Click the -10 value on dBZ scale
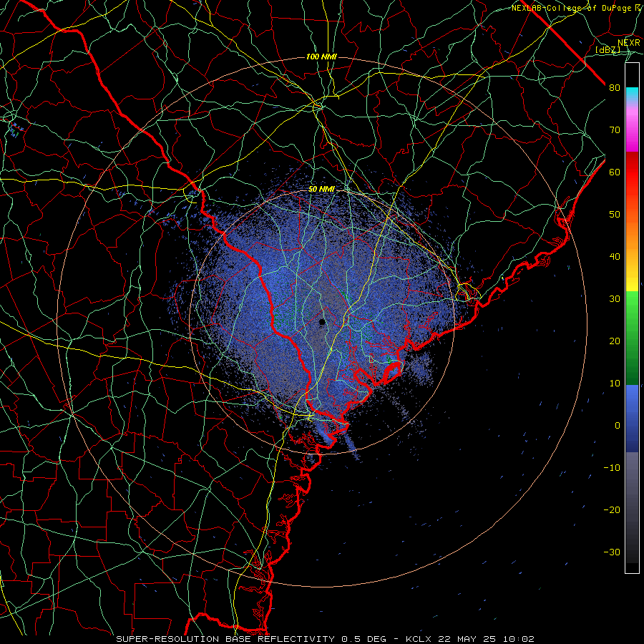This screenshot has height=644, width=644. point(612,468)
